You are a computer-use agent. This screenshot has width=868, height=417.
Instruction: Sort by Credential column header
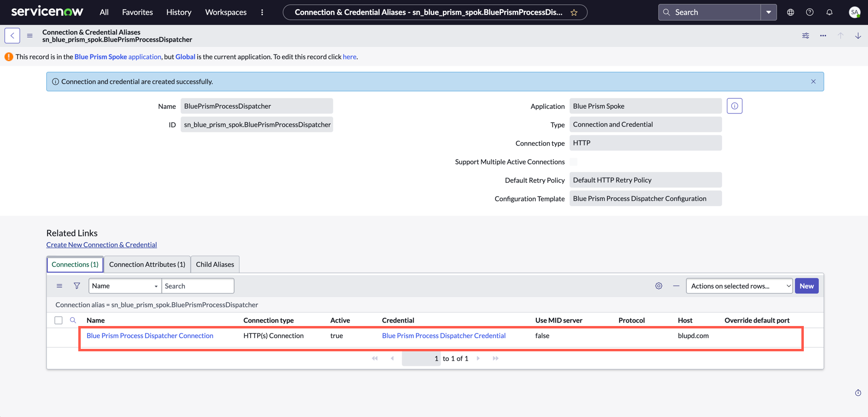[x=398, y=320]
